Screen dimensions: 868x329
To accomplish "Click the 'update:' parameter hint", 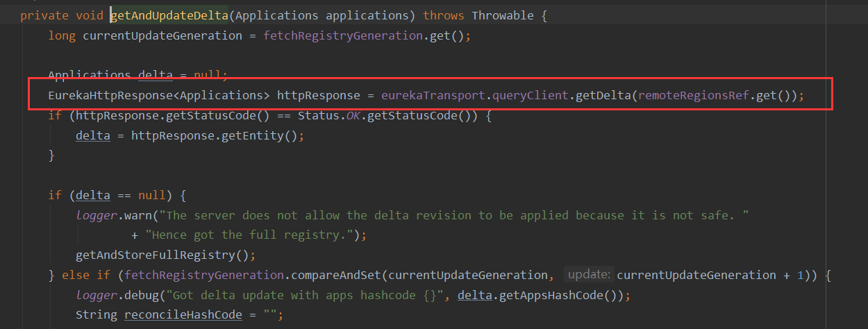I will [589, 275].
